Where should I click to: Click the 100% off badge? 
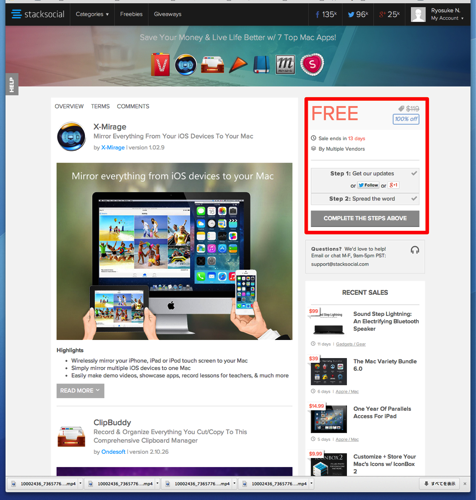coord(406,119)
